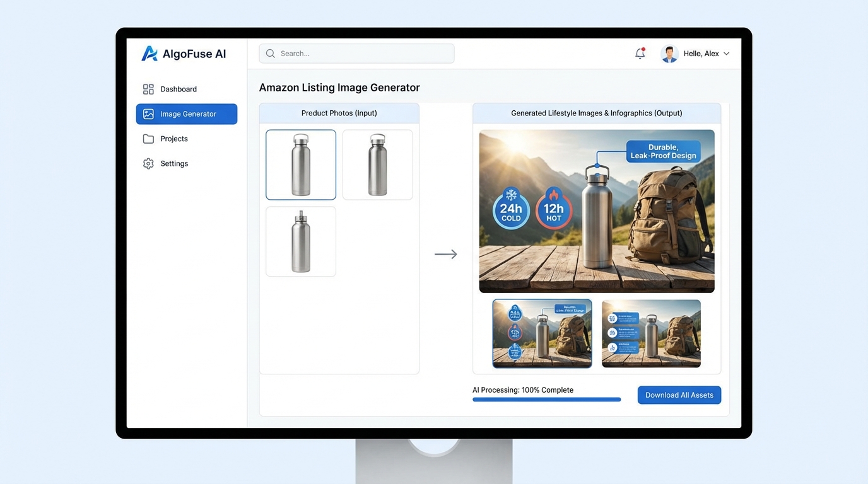Click the search magnifier icon
The image size is (868, 484).
[270, 54]
